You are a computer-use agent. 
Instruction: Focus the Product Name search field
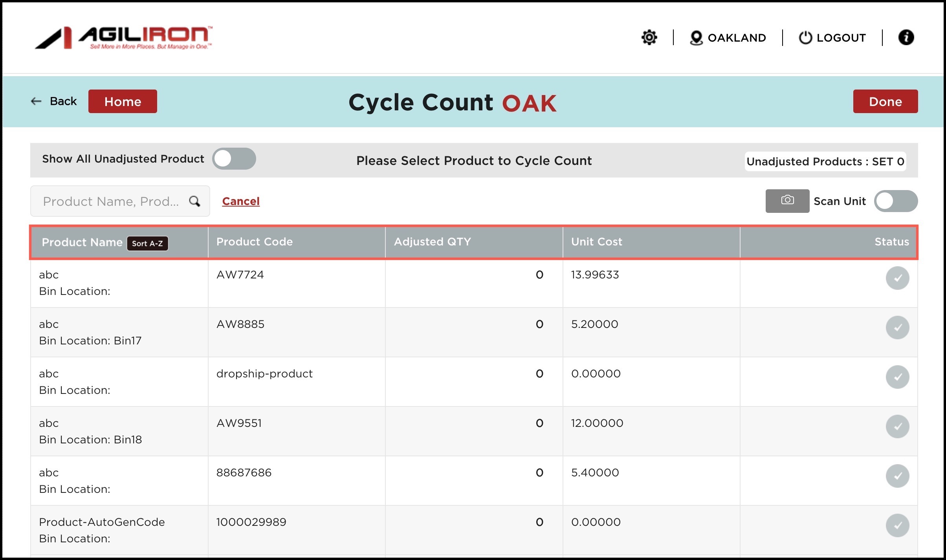click(111, 201)
